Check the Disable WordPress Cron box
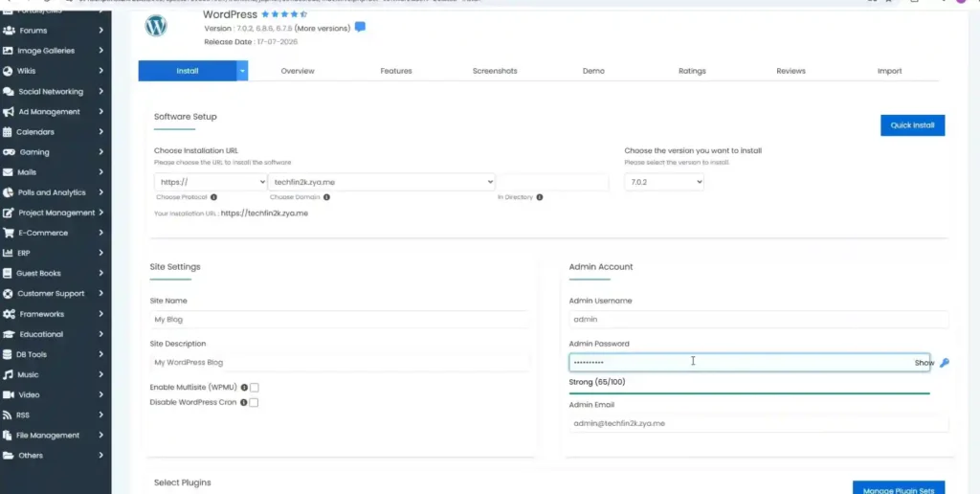 click(254, 403)
